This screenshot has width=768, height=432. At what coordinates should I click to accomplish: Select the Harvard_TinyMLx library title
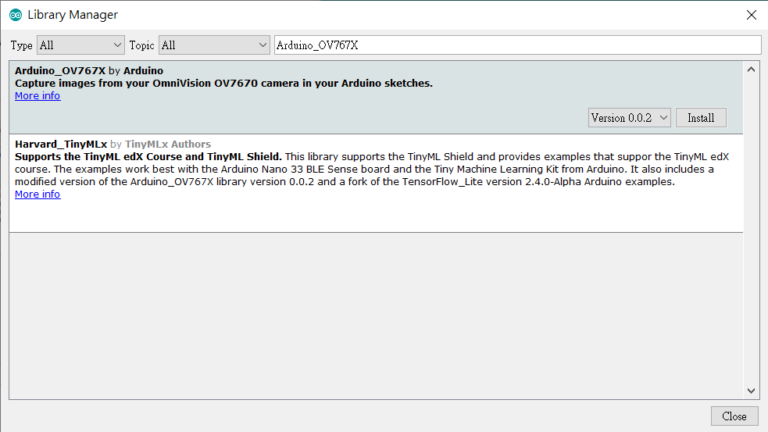pos(61,144)
